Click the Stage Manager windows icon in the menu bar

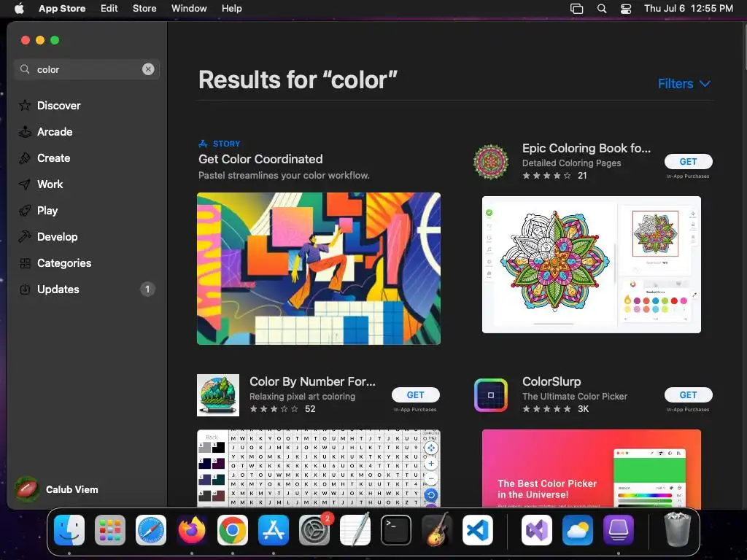coord(576,9)
